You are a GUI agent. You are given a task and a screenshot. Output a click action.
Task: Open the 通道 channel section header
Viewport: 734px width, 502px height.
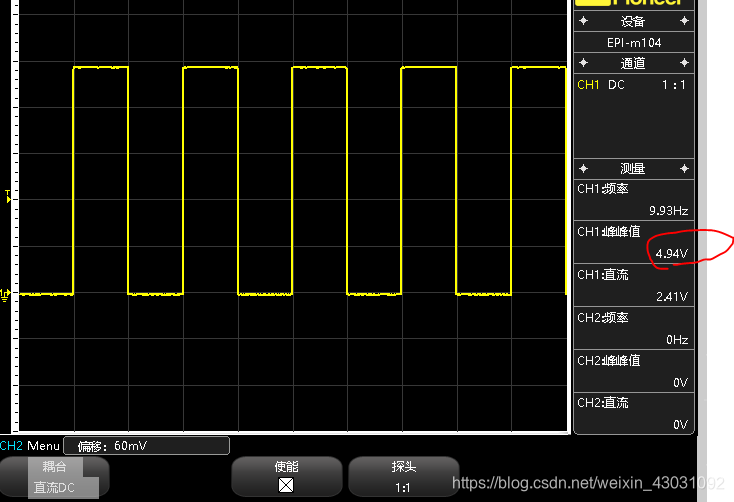click(634, 63)
